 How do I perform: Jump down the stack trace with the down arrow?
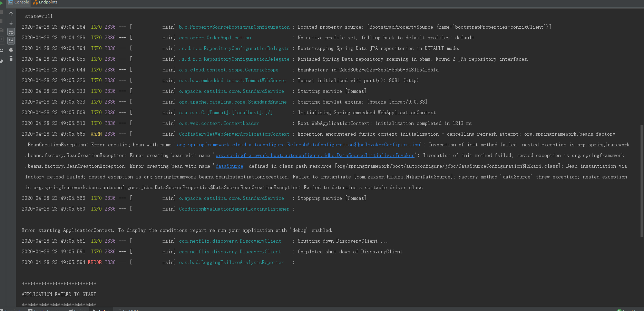click(x=11, y=23)
